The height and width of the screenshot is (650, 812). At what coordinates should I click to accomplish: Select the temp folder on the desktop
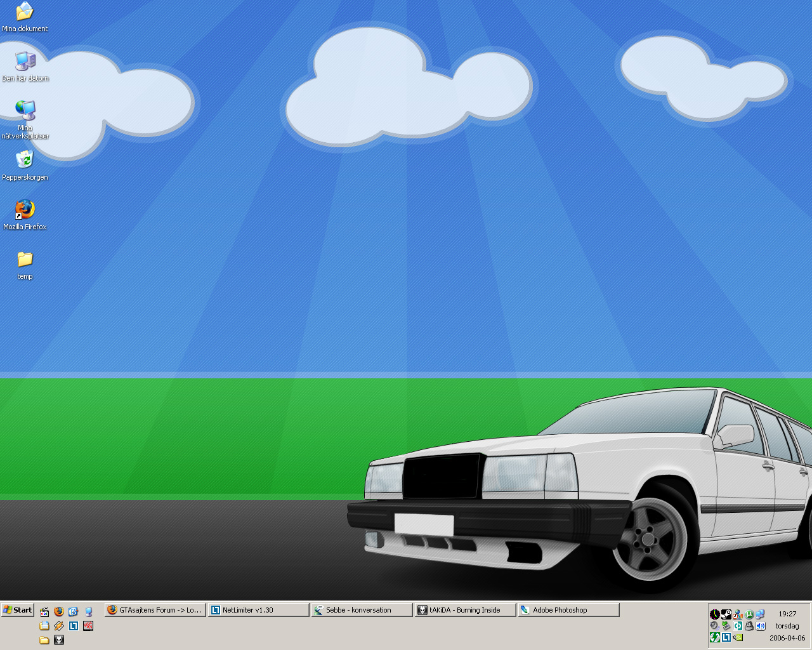[x=25, y=265]
